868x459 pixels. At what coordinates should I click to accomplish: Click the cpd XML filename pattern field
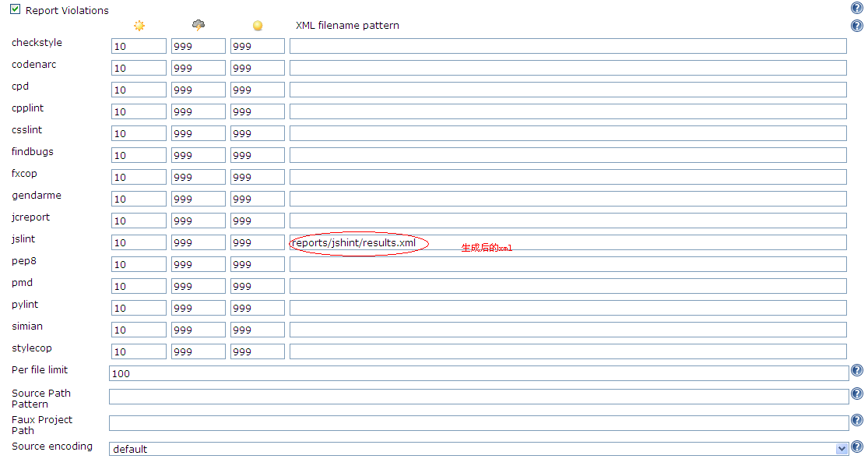pos(568,90)
